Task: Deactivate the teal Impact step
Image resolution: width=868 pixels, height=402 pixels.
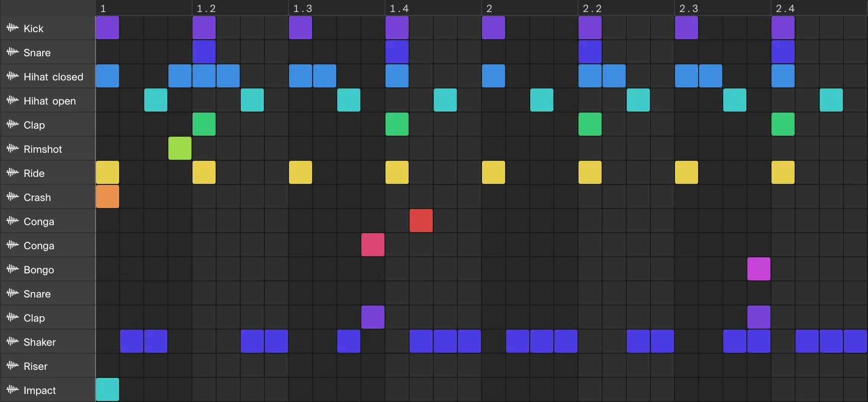Action: coord(108,390)
